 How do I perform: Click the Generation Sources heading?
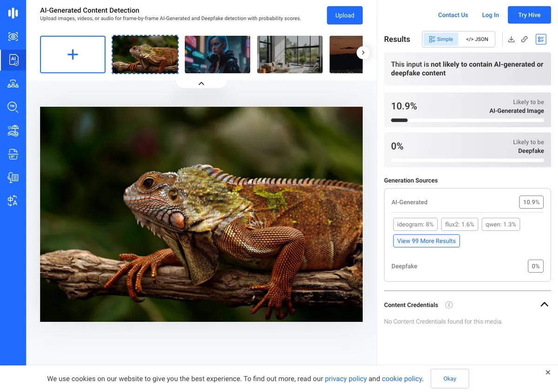411,180
